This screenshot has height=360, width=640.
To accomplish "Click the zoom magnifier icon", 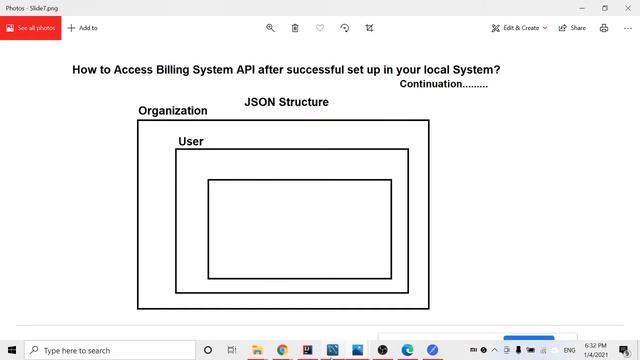I will [270, 28].
